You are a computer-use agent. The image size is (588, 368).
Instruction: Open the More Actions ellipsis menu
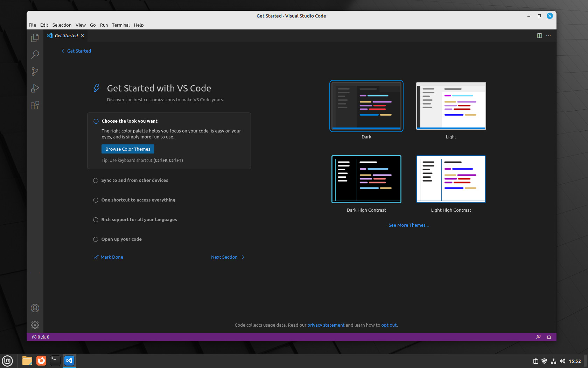click(x=548, y=36)
